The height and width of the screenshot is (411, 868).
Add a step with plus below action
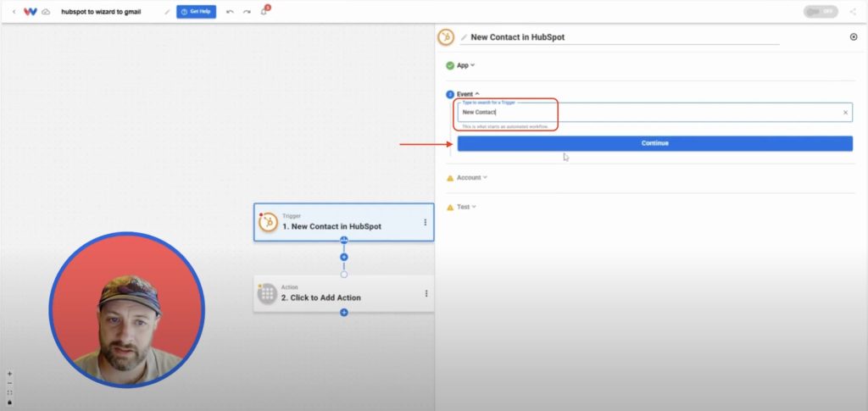coord(344,313)
